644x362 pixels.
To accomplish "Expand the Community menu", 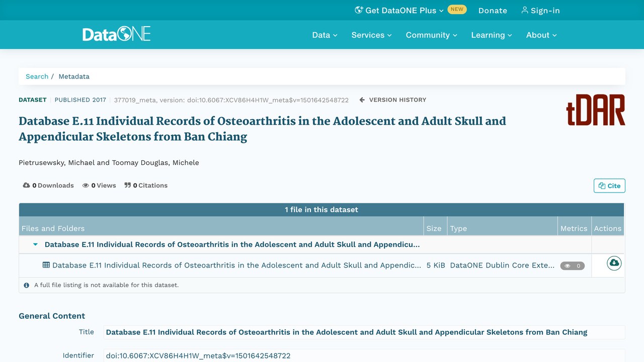I will 432,35.
